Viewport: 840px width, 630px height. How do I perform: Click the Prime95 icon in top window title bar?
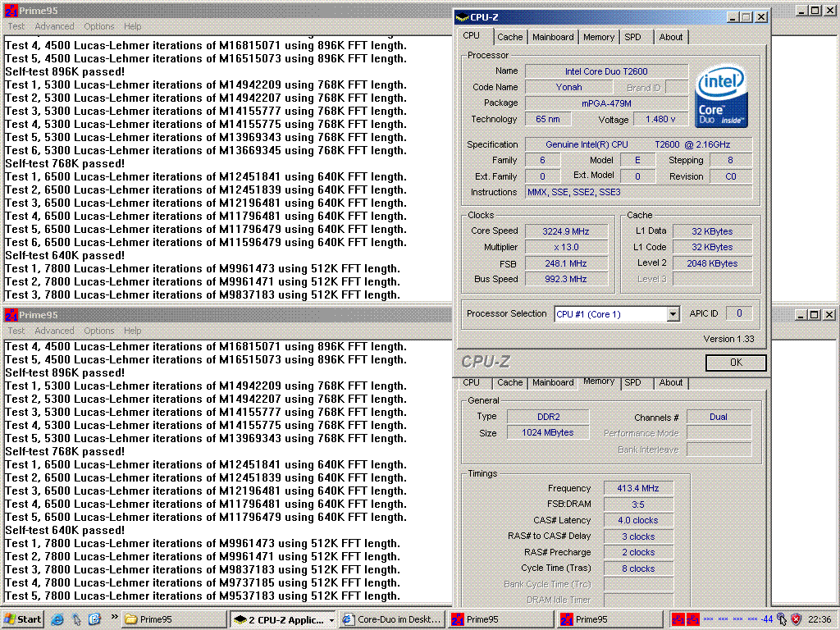[11, 11]
